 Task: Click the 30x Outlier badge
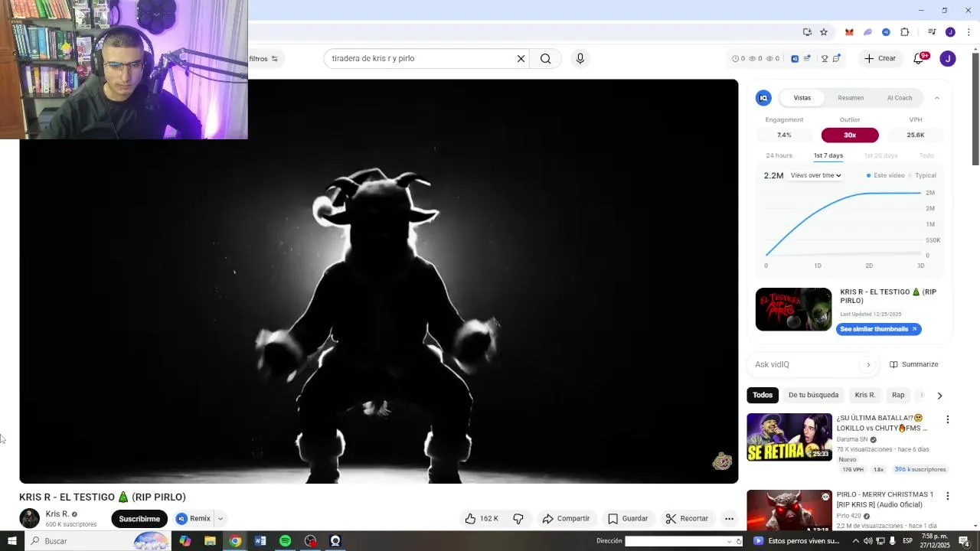tap(850, 135)
